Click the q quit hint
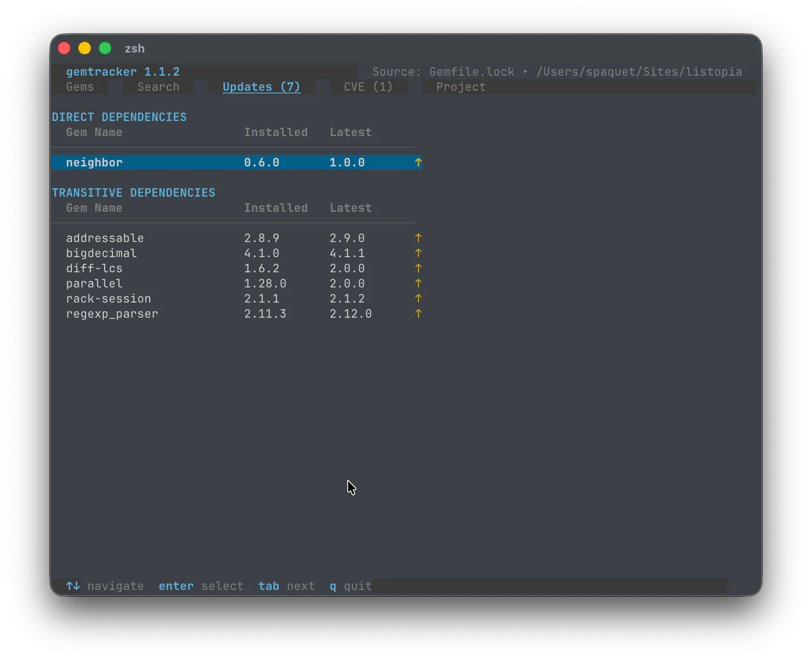Image resolution: width=812 pixels, height=662 pixels. pyautogui.click(x=351, y=586)
